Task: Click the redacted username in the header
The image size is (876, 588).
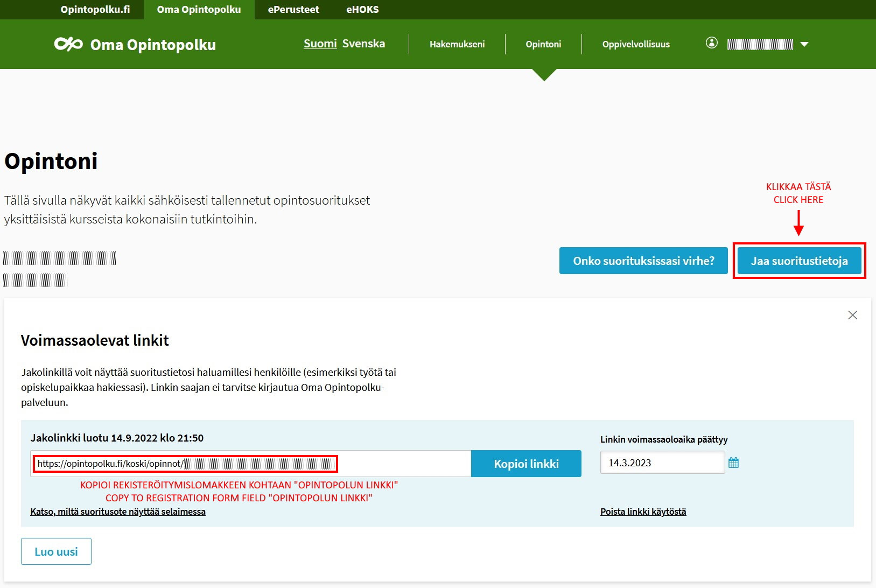Action: pyautogui.click(x=760, y=44)
